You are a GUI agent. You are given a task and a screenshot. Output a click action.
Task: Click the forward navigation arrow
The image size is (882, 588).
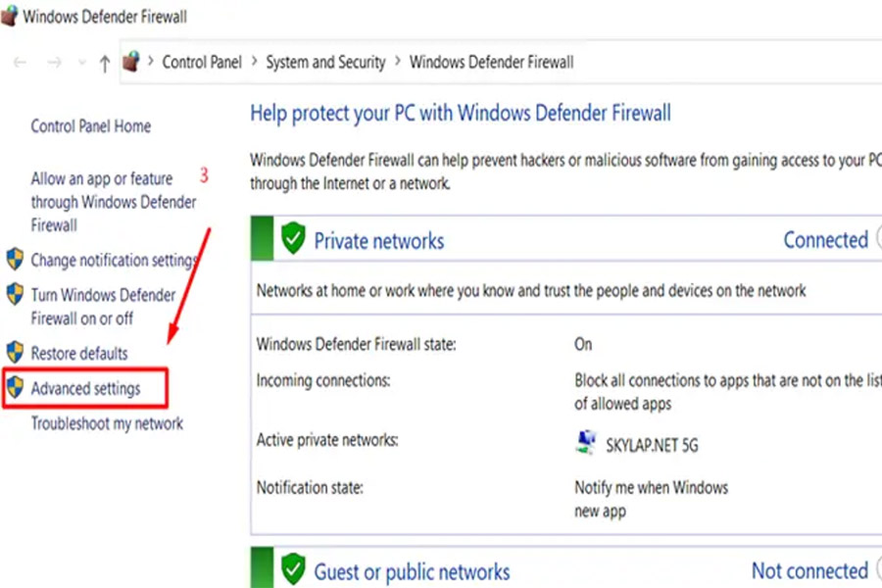tap(55, 63)
